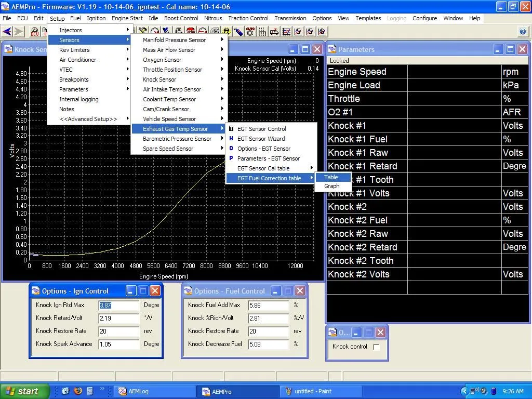Click the blue back arrow toolbar icon

point(7,32)
